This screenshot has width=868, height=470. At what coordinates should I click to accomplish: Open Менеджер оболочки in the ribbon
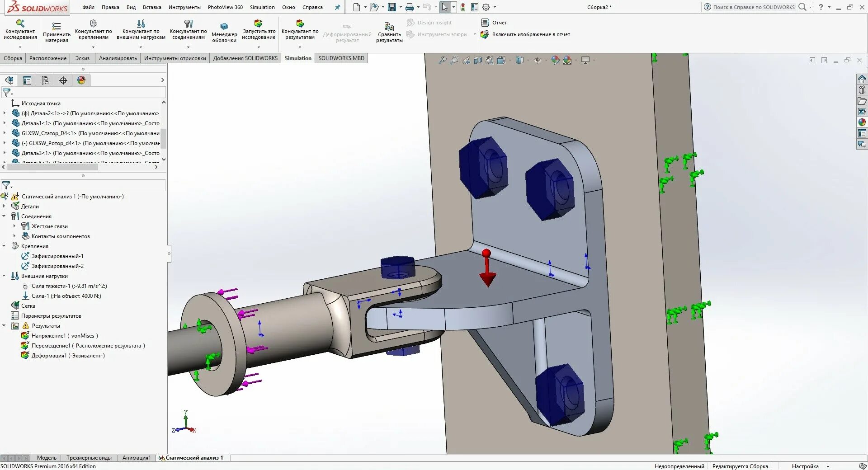coord(224,33)
